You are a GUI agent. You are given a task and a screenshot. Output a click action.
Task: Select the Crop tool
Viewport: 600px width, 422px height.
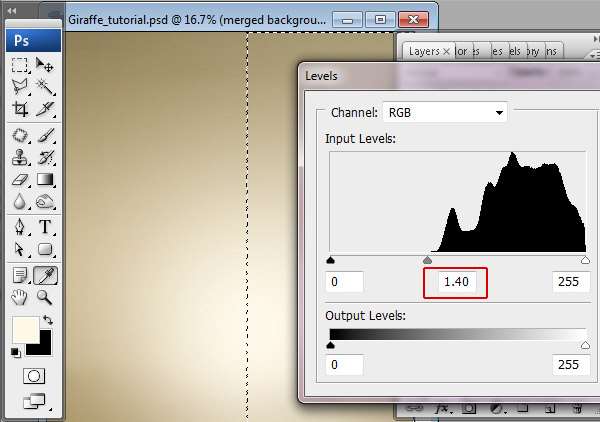[x=20, y=109]
